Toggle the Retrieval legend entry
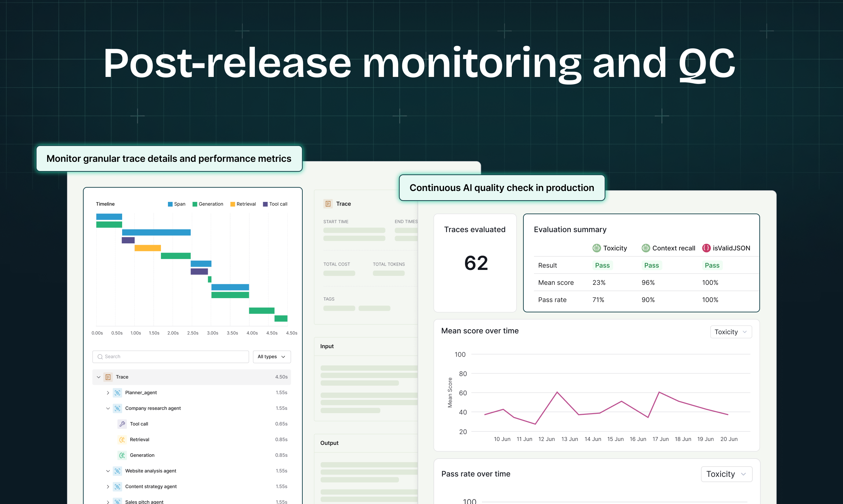The width and height of the screenshot is (843, 504). click(243, 204)
